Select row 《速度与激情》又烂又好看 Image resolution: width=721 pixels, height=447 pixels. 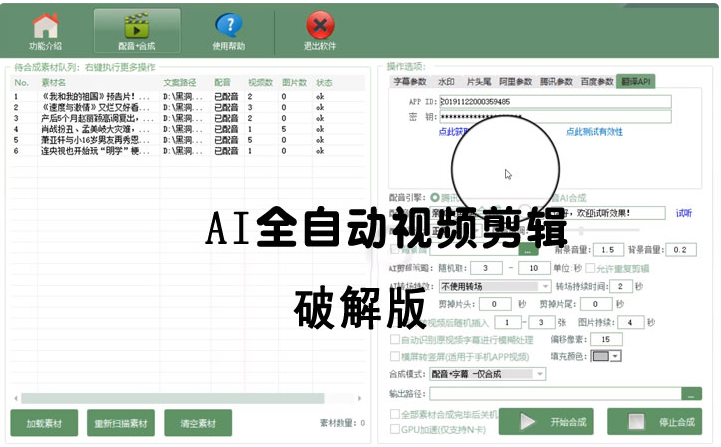(x=188, y=107)
